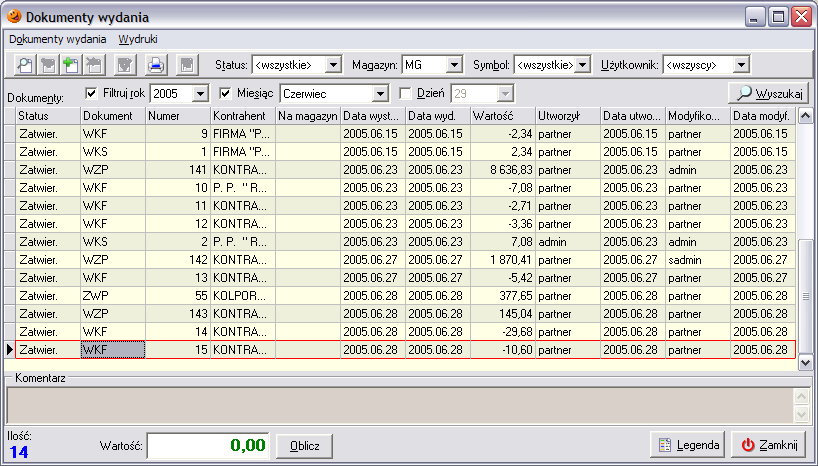818x466 pixels.
Task: Click the greyed save diskette icon
Action: (x=187, y=65)
